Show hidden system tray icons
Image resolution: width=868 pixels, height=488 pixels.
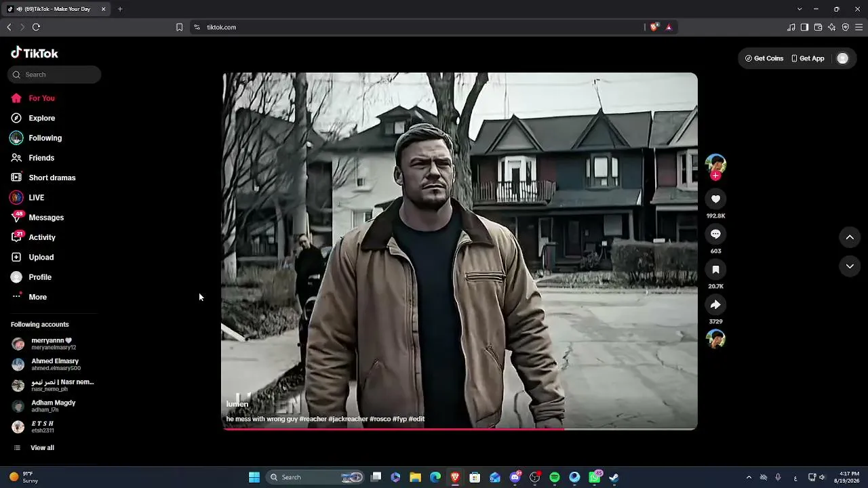pyautogui.click(x=749, y=477)
